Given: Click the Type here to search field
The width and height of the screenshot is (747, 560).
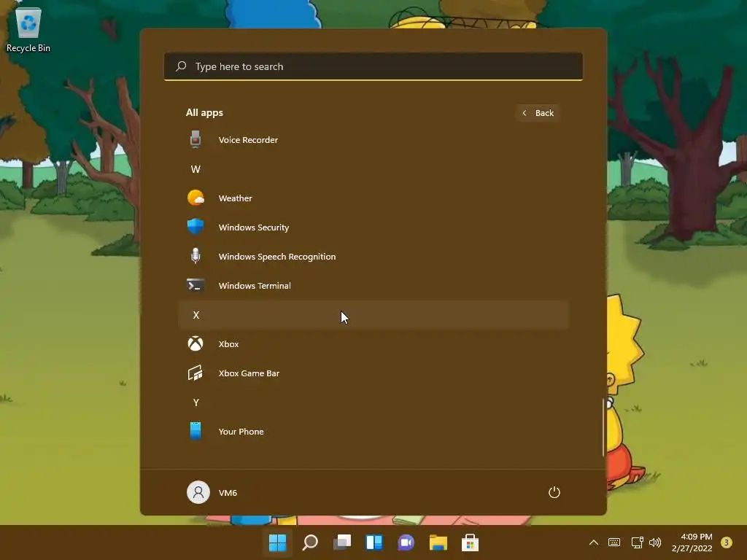Looking at the screenshot, I should (x=373, y=66).
